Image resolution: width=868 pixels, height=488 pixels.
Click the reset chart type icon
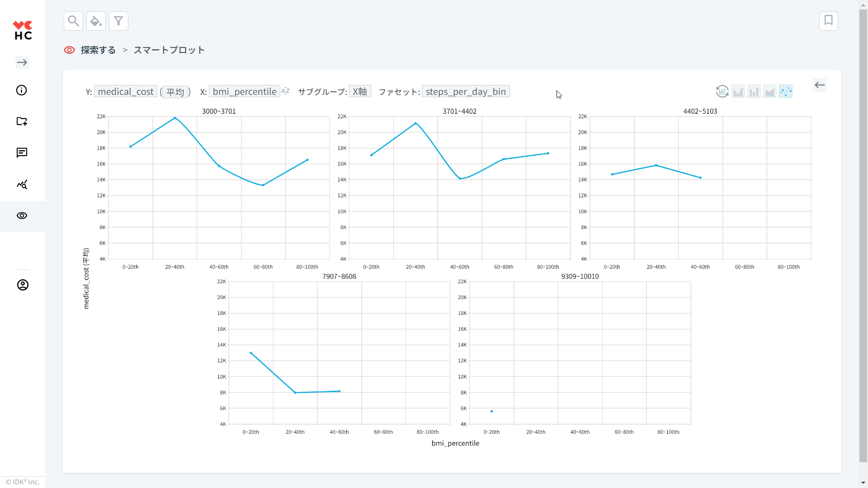click(722, 92)
